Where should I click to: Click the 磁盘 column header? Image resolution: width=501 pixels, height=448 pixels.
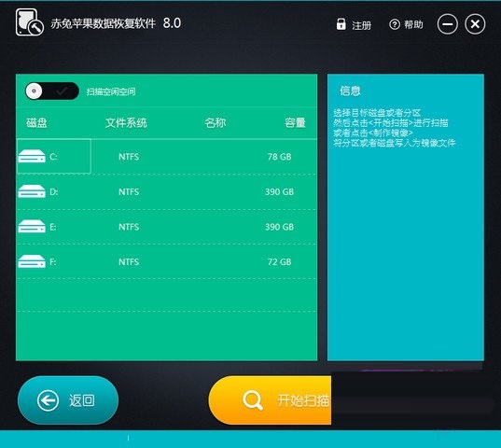[36, 122]
